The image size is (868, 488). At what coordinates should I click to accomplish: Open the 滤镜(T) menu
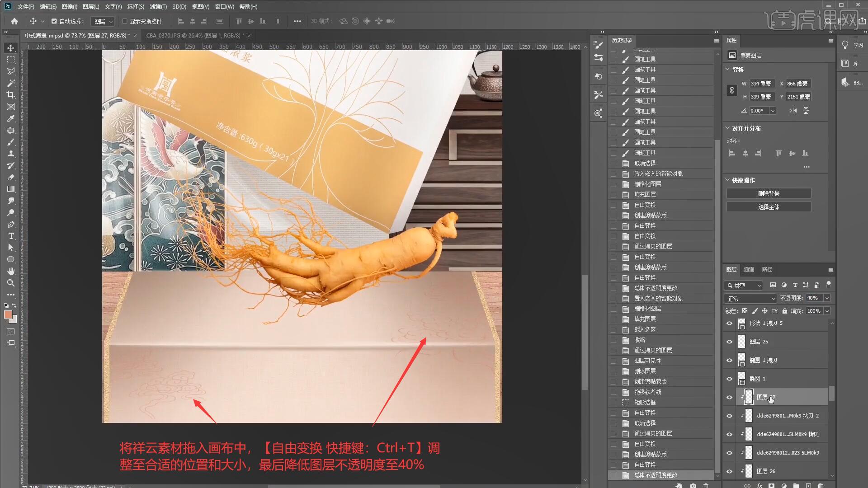point(158,7)
